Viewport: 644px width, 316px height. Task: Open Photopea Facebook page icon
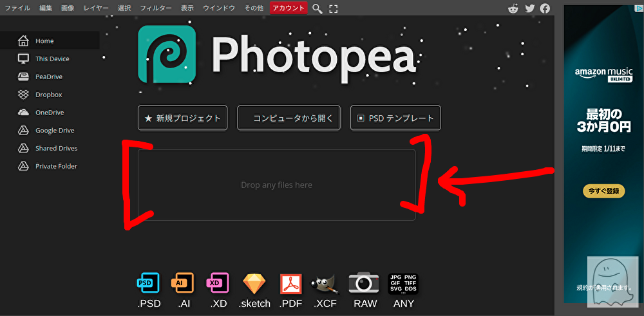coord(545,8)
